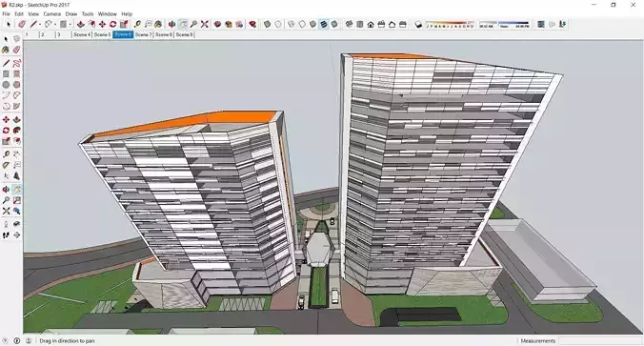Viewport: 644px width, 346px height.
Task: Open the Draw menu
Action: (x=71, y=13)
